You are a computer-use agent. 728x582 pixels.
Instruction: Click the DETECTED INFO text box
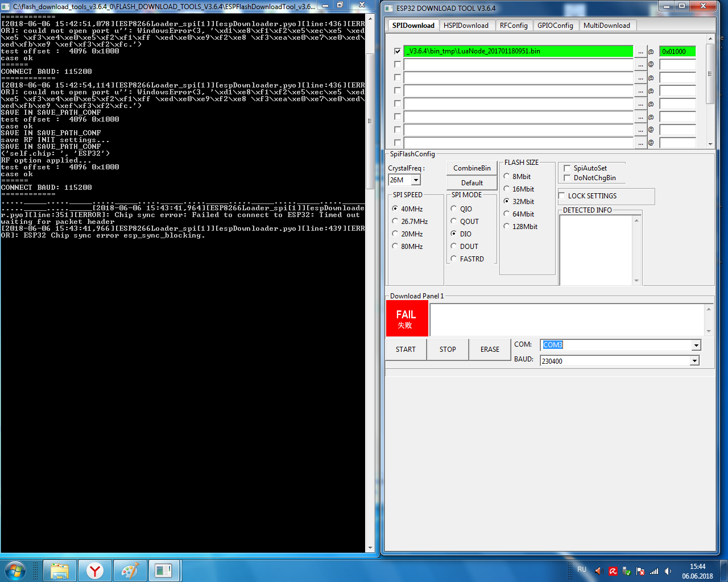(x=596, y=250)
